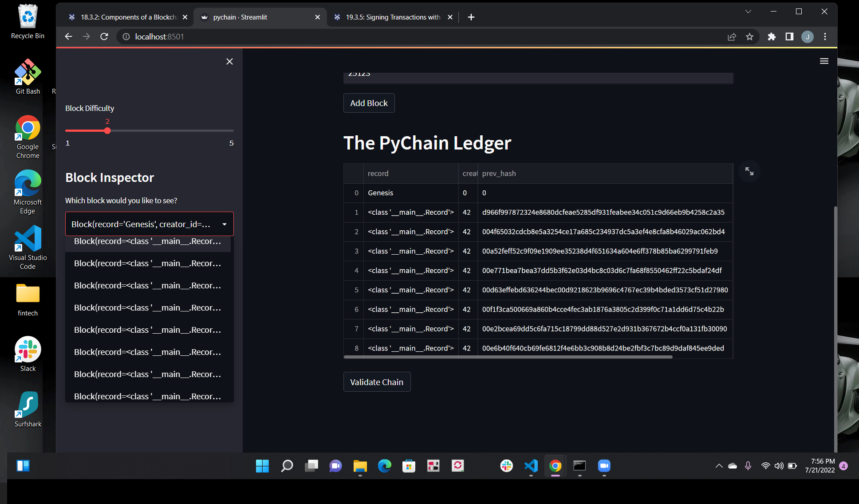Open the Streamlit hamburger menu

(824, 61)
